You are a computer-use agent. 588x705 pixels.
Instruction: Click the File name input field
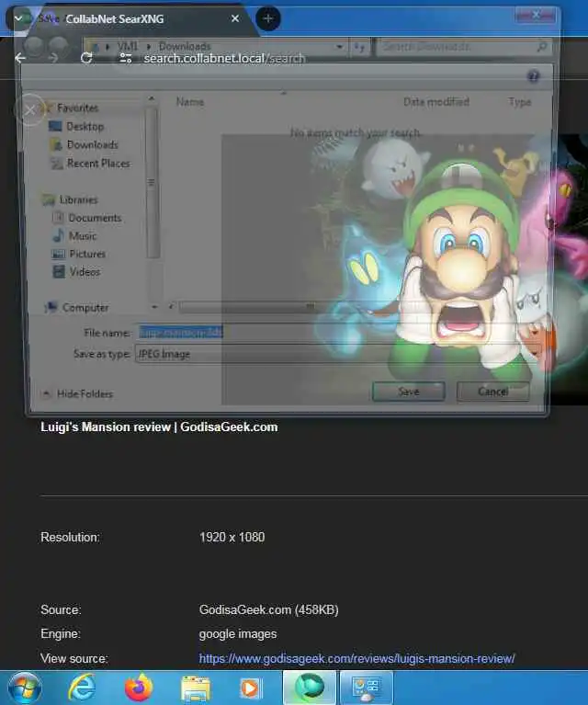(x=337, y=332)
